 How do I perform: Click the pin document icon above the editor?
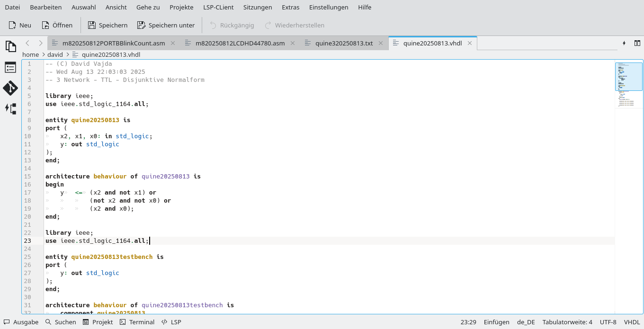pyautogui.click(x=625, y=43)
